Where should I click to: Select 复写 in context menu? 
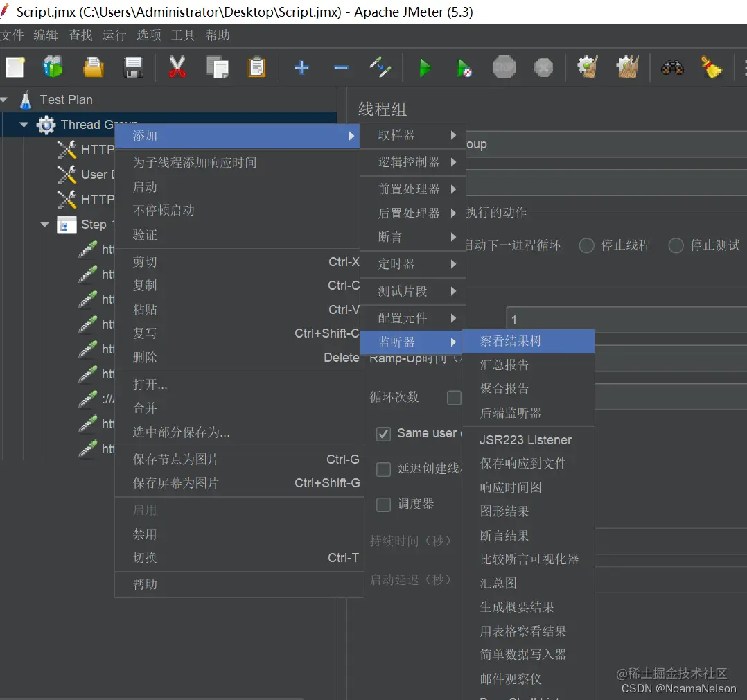pos(237,333)
